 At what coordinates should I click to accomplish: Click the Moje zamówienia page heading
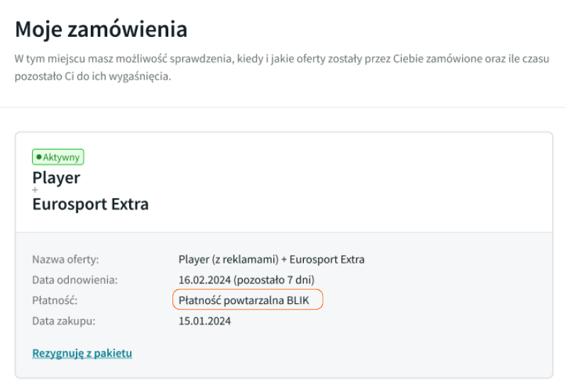pyautogui.click(x=101, y=30)
